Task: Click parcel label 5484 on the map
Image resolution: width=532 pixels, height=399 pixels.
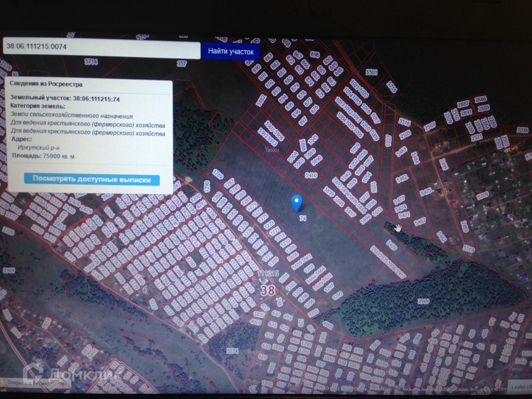Action: 415,158
